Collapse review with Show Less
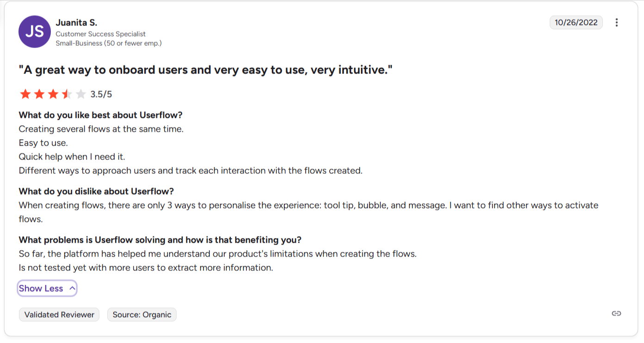This screenshot has width=644, height=343. 41,288
